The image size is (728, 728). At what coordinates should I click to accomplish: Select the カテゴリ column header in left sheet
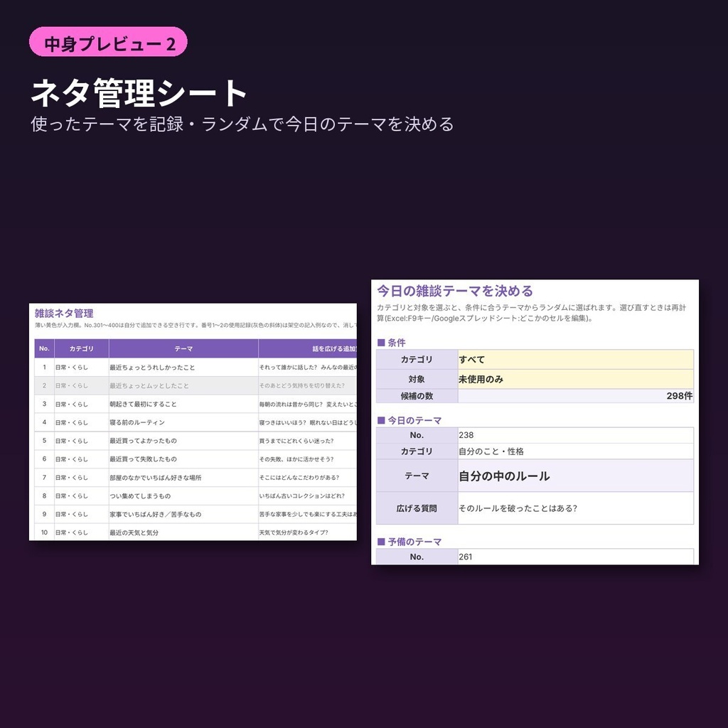pos(82,348)
